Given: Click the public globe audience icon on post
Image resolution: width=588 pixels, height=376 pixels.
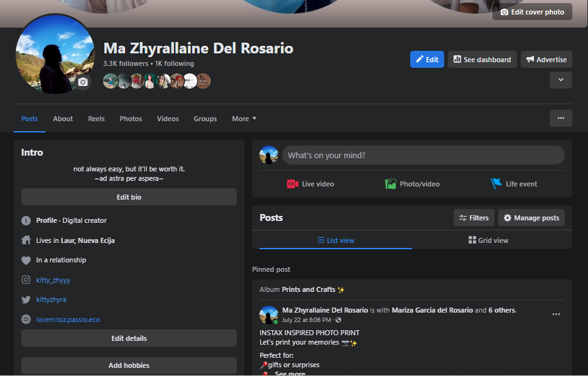Looking at the screenshot, I should pyautogui.click(x=338, y=320).
